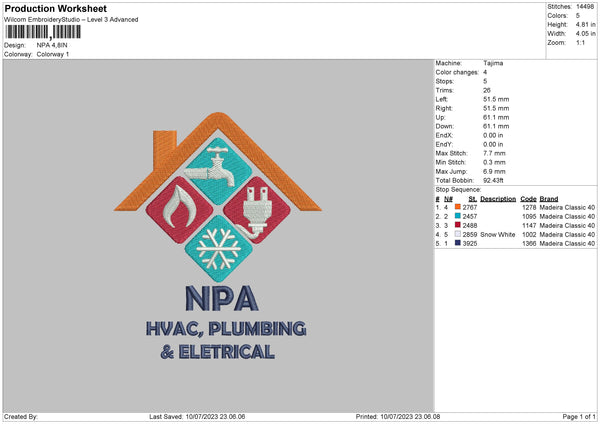Click thread code 1278
This screenshot has width=600, height=424.
pyautogui.click(x=529, y=207)
